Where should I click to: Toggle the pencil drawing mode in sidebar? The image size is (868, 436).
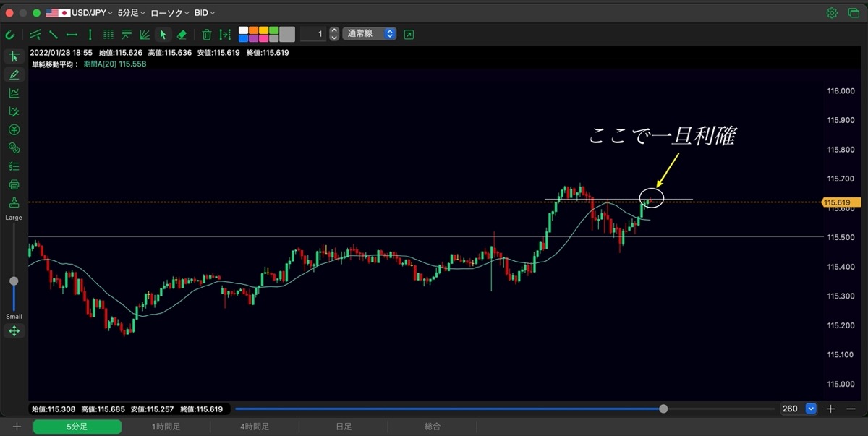click(x=14, y=74)
